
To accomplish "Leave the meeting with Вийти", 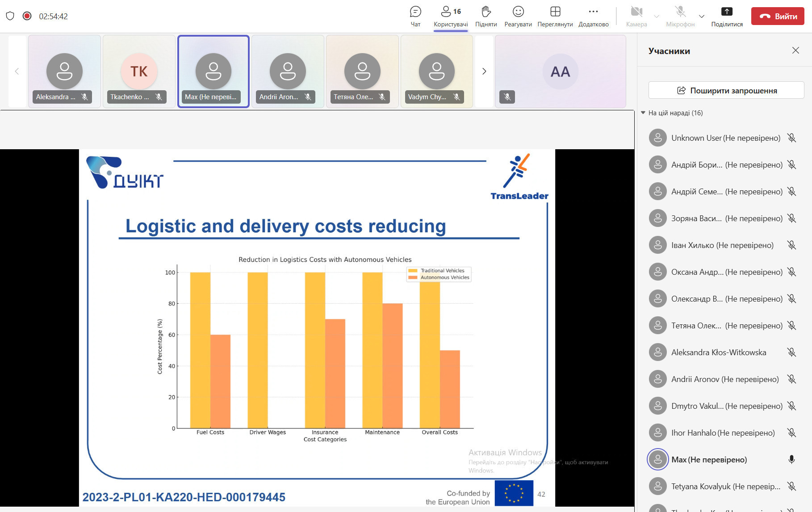I will pyautogui.click(x=778, y=16).
